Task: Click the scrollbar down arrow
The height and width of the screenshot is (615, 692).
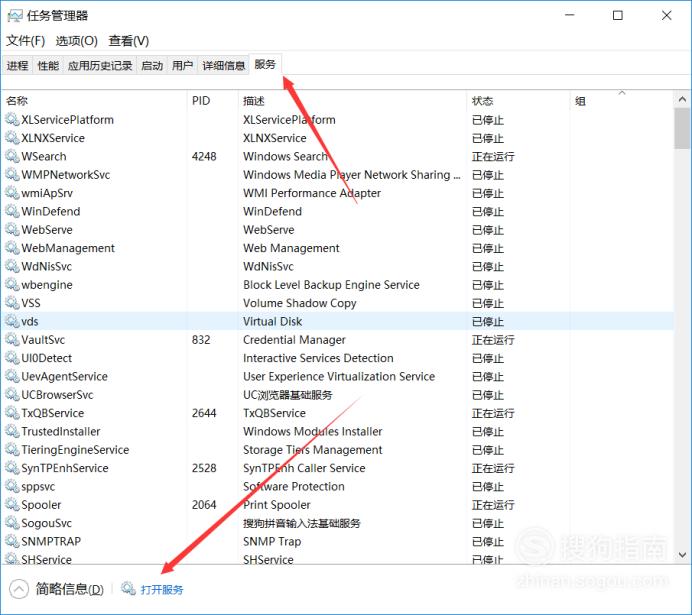Action: (682, 555)
